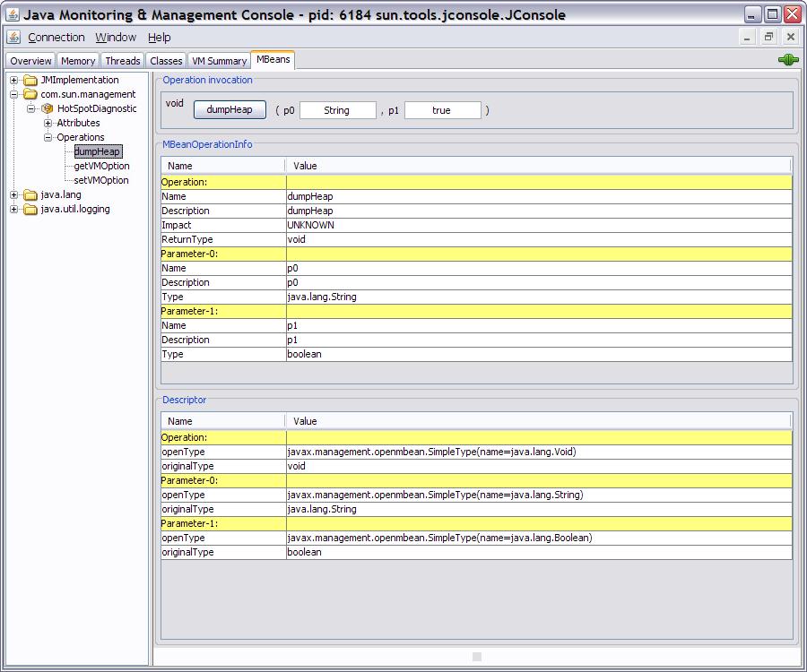Select setVMOption in the tree
This screenshot has height=672, width=807.
point(101,180)
